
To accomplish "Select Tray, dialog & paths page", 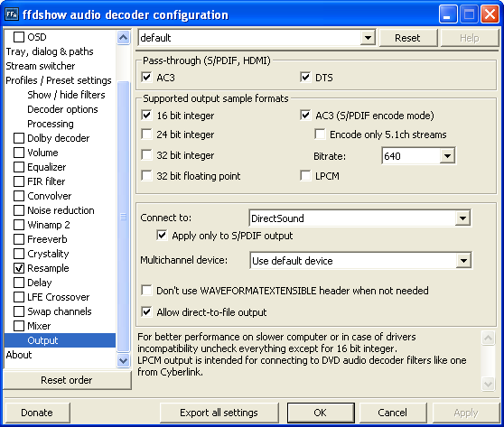I will click(50, 51).
